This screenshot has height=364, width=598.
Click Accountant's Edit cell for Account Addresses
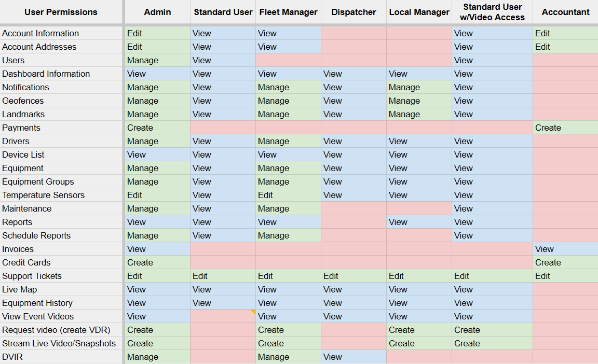566,47
